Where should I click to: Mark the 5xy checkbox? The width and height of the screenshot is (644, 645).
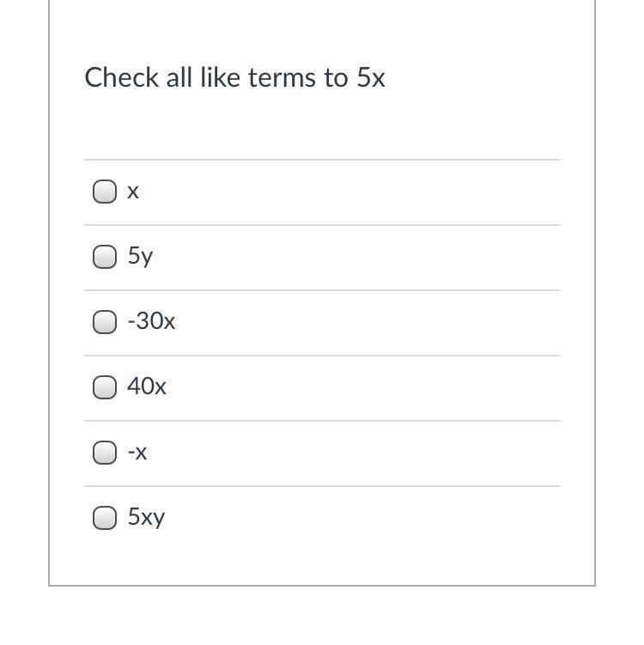pyautogui.click(x=105, y=518)
